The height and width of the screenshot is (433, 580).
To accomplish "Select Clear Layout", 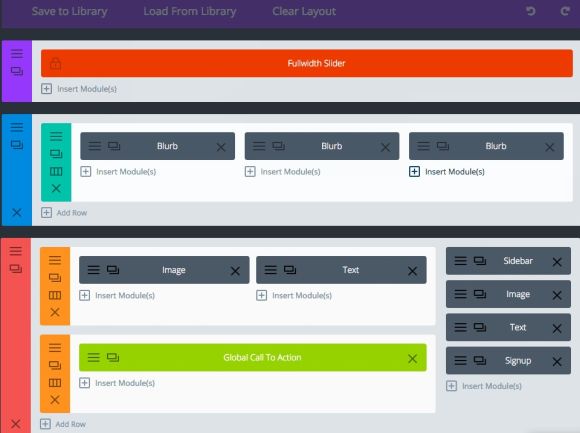I will coord(304,11).
